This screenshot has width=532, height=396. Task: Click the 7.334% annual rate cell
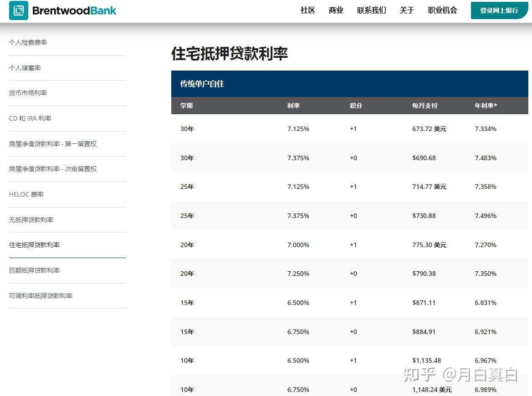(486, 129)
